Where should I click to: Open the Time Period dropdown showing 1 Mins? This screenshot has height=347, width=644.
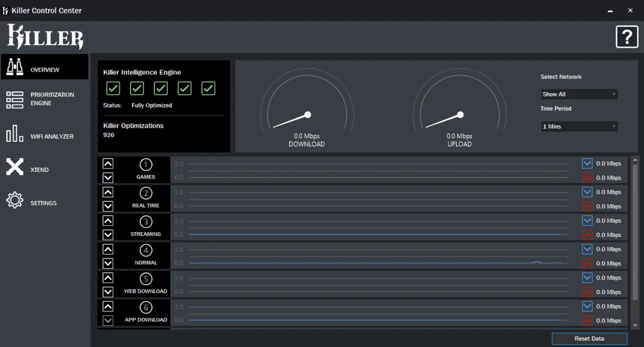pyautogui.click(x=579, y=126)
